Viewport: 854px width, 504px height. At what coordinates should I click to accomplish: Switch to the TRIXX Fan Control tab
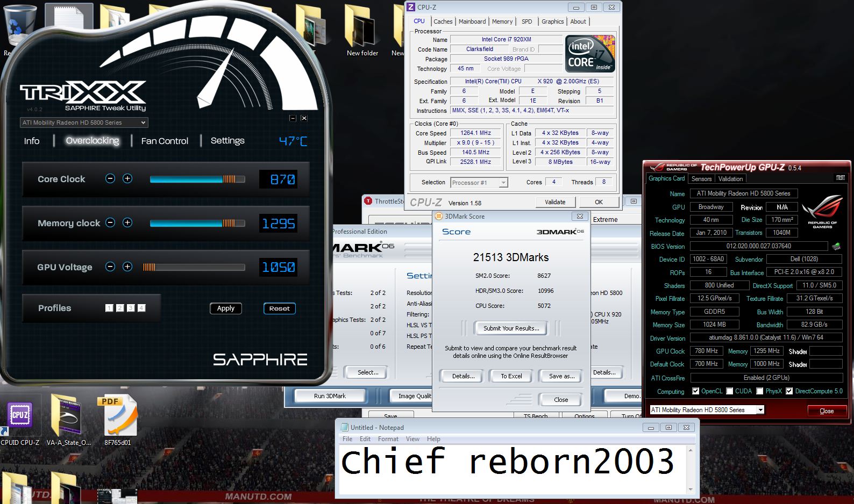tap(165, 141)
